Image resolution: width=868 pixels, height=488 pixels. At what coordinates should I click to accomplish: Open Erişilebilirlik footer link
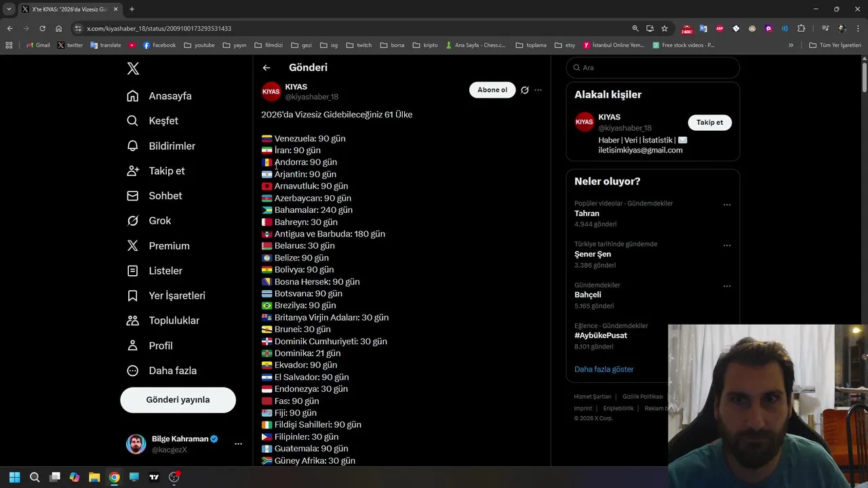click(x=618, y=408)
